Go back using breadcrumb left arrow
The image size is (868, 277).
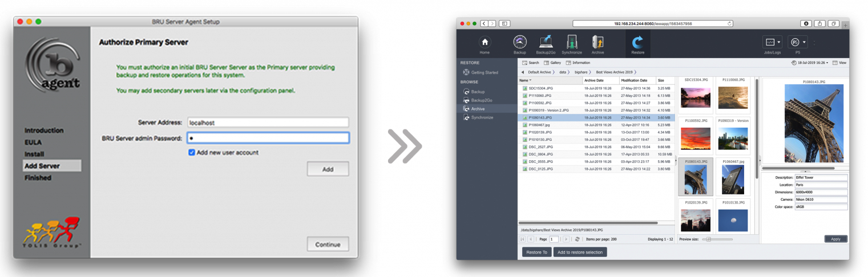(522, 72)
